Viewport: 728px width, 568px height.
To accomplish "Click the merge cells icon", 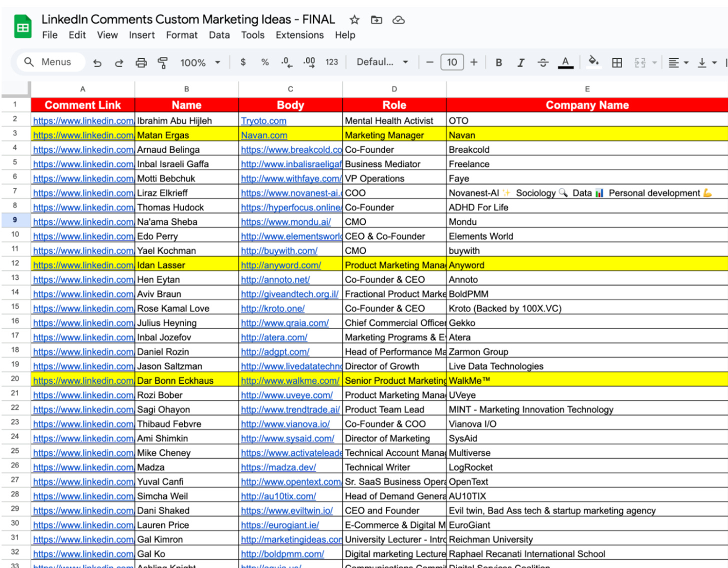I will pyautogui.click(x=640, y=62).
